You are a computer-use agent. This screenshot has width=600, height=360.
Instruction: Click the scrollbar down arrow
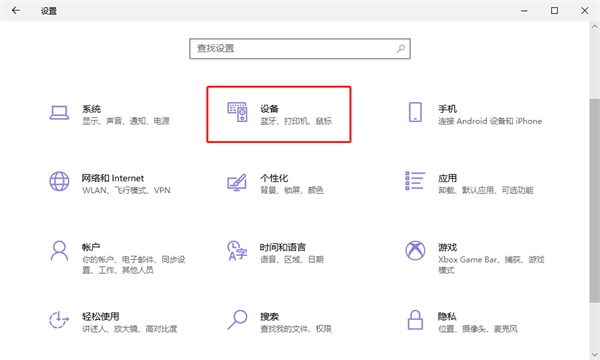pyautogui.click(x=594, y=355)
